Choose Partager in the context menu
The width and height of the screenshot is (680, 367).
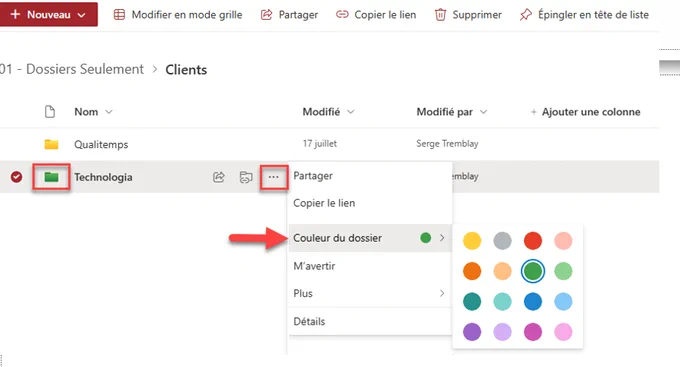click(370, 176)
